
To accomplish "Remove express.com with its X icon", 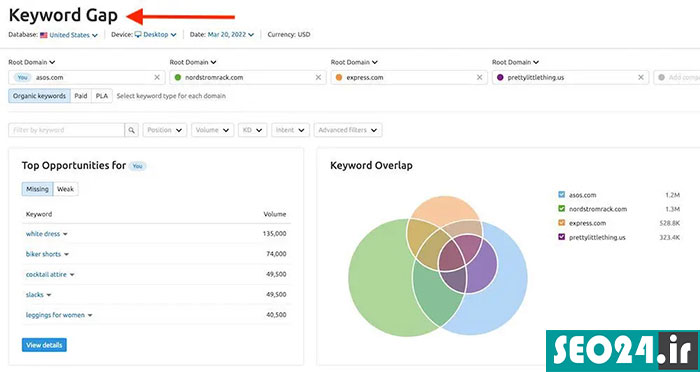I will tap(479, 77).
